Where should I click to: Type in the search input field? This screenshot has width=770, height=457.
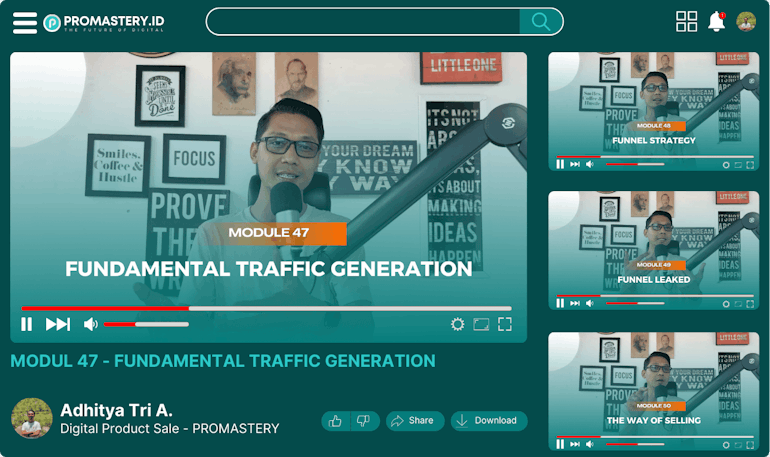point(362,22)
